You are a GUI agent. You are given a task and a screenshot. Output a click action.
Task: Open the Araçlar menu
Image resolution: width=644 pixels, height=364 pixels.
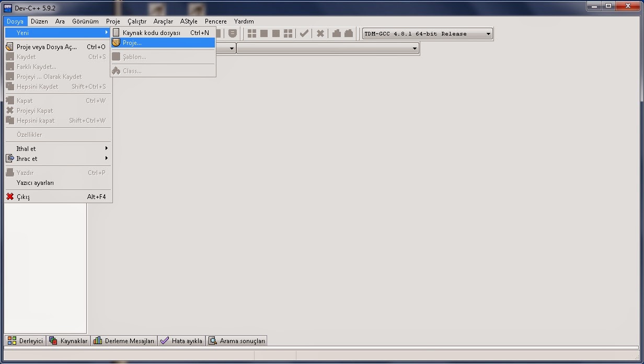[163, 21]
